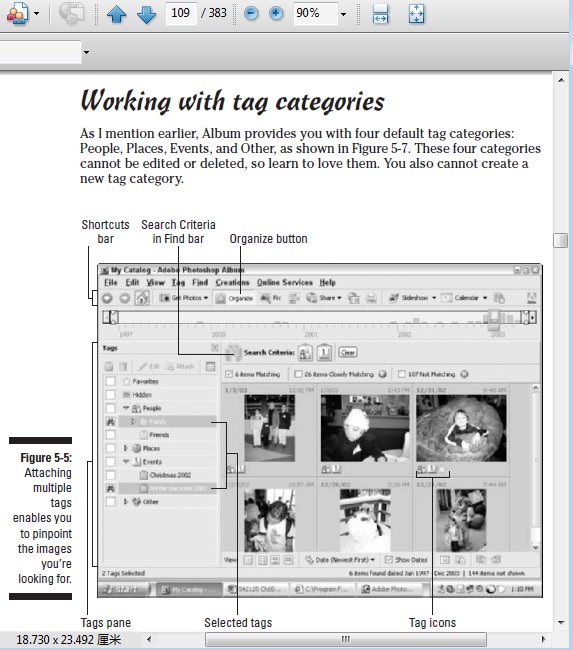573x650 pixels.
Task: Click the Start button in the figure's taskbar
Action: [x=125, y=589]
